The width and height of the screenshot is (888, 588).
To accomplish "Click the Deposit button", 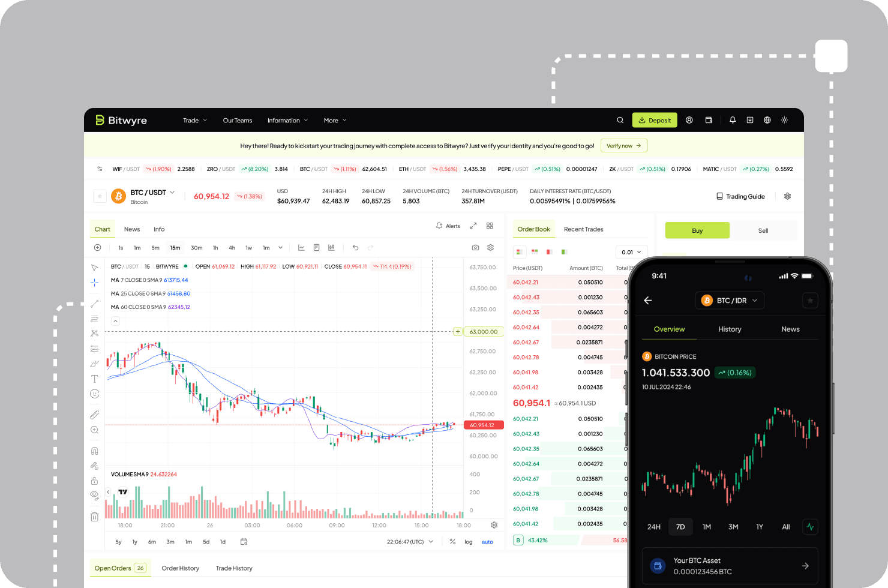I will pos(655,120).
